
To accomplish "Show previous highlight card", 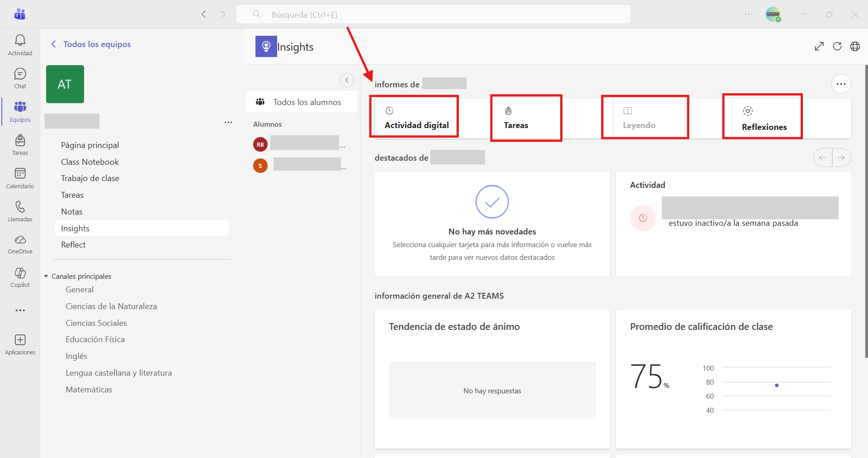I will 822,157.
